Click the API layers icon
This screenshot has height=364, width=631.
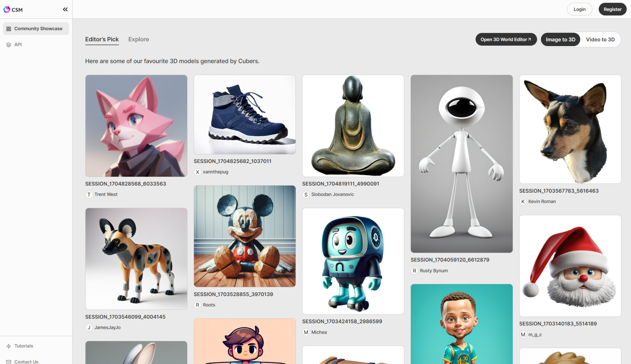9,45
